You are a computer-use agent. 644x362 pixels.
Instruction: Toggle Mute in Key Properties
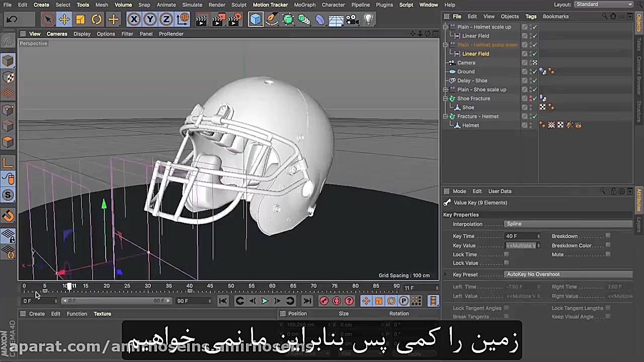click(607, 254)
